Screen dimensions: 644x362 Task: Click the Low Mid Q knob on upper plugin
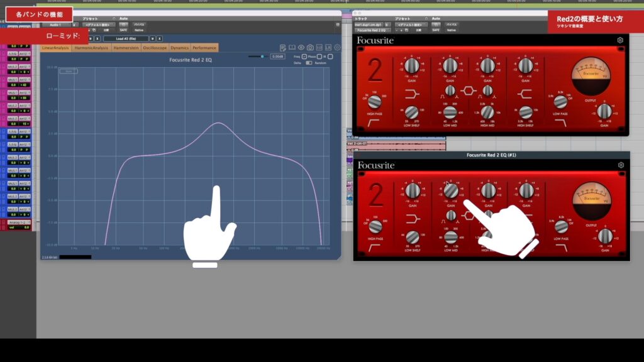(450, 90)
